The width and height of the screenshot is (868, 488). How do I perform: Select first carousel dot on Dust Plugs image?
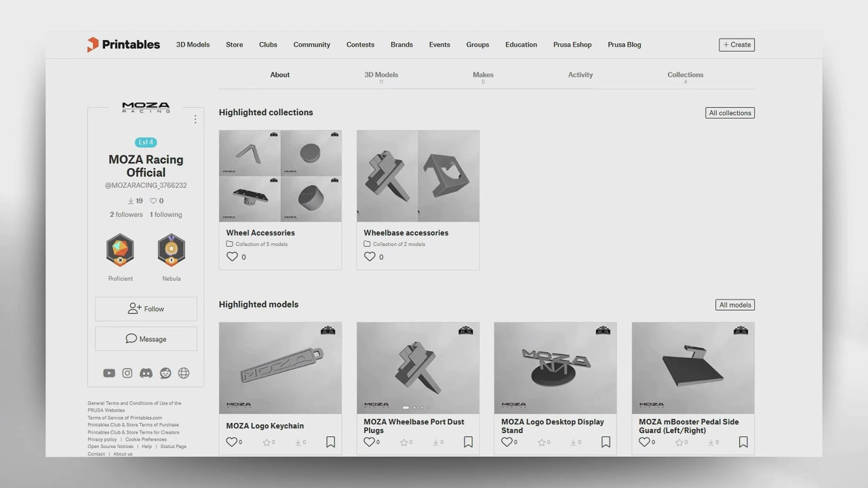tap(406, 407)
